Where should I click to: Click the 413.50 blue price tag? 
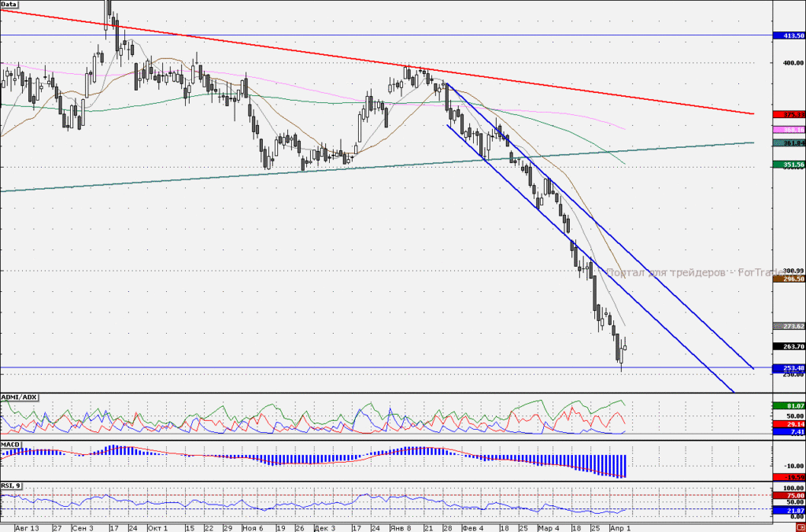789,35
